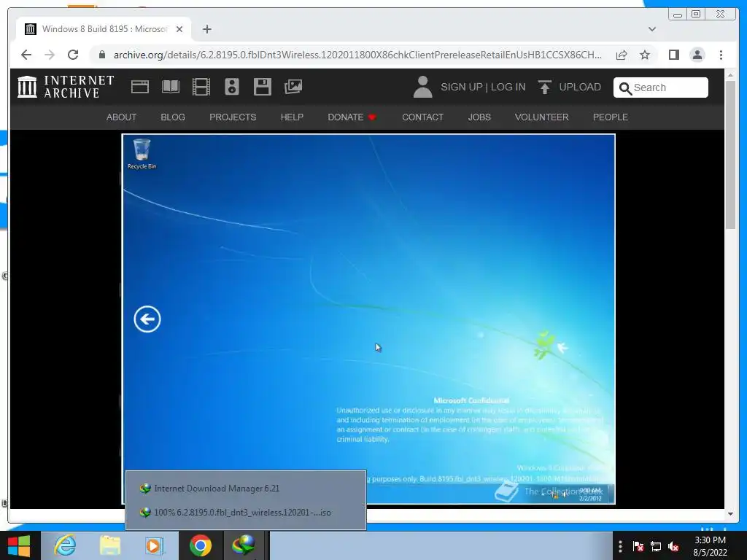Open the Images icon
747x560 pixels.
[x=293, y=87]
